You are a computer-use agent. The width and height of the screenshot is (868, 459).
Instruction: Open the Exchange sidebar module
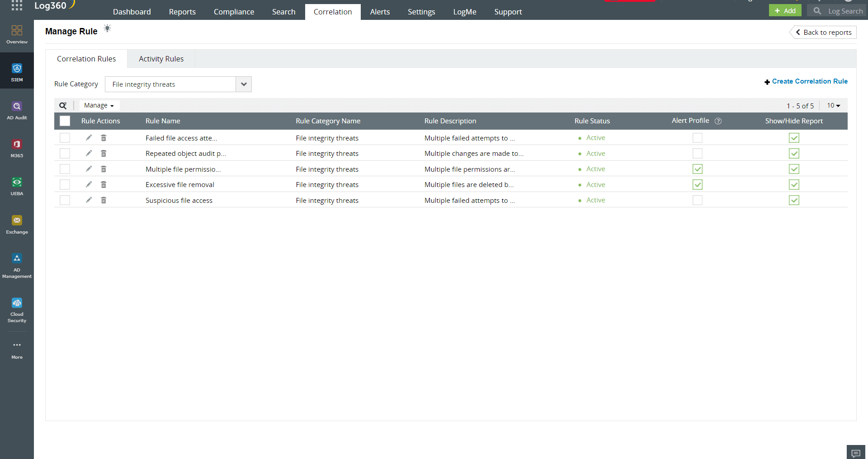pos(17,225)
